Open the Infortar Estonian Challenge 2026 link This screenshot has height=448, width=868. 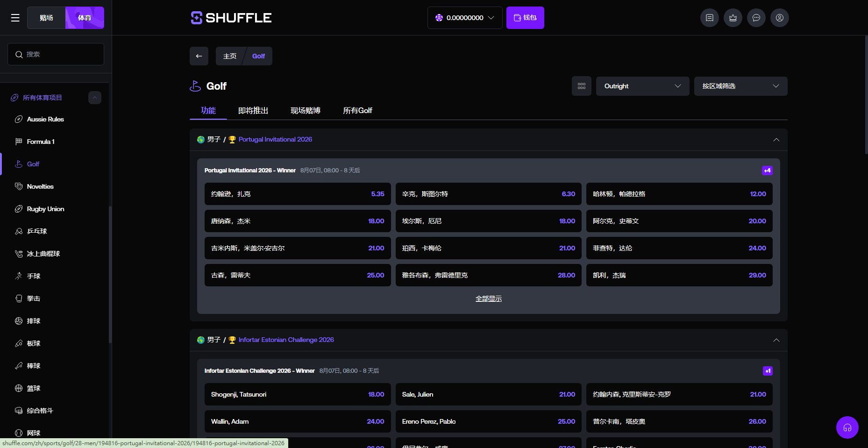[286, 340]
